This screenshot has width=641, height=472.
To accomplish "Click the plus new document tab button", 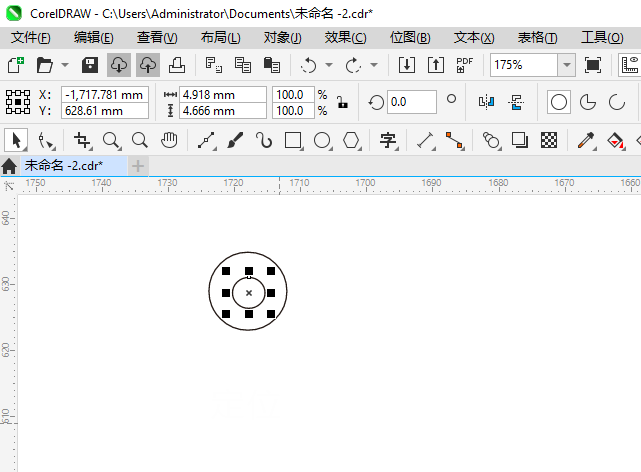I will point(138,166).
